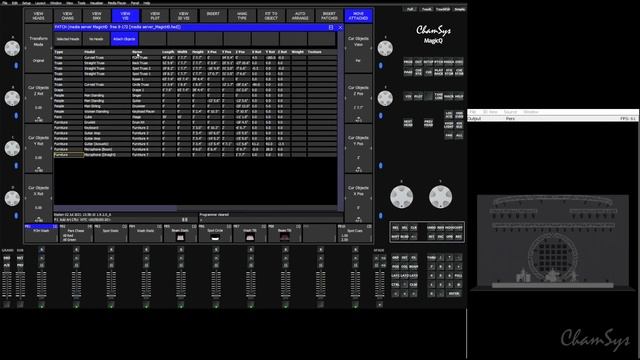Click the NEXT HEAD key
The image size is (640, 360).
tap(408, 123)
